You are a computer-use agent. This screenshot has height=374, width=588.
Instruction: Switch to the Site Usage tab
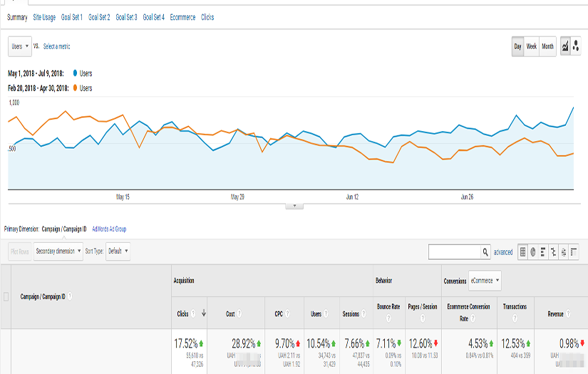tap(44, 17)
